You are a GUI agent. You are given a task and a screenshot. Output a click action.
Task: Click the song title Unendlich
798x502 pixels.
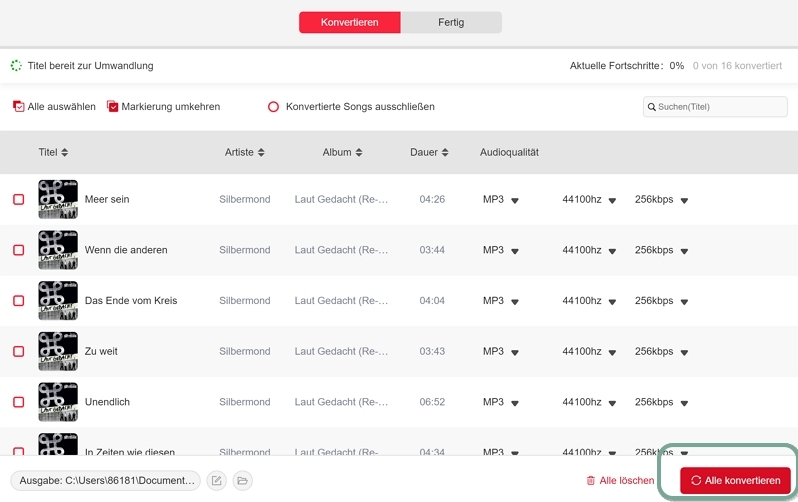(107, 402)
